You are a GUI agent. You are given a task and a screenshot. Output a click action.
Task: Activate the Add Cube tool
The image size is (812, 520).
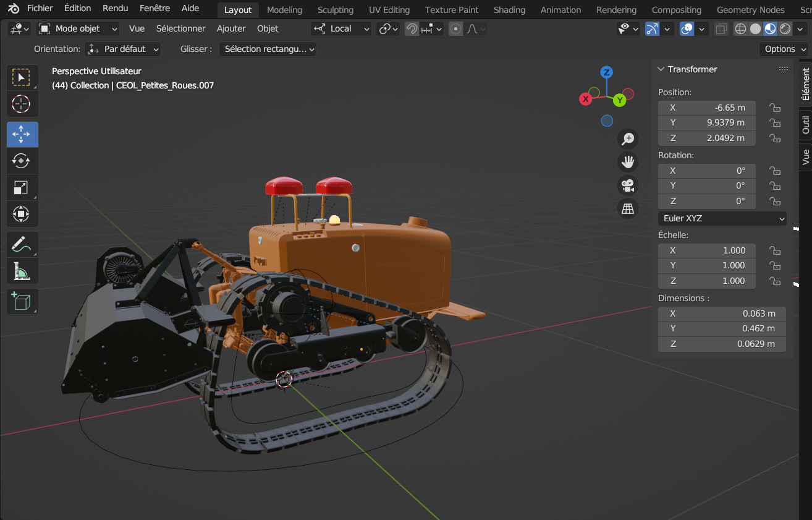click(22, 302)
